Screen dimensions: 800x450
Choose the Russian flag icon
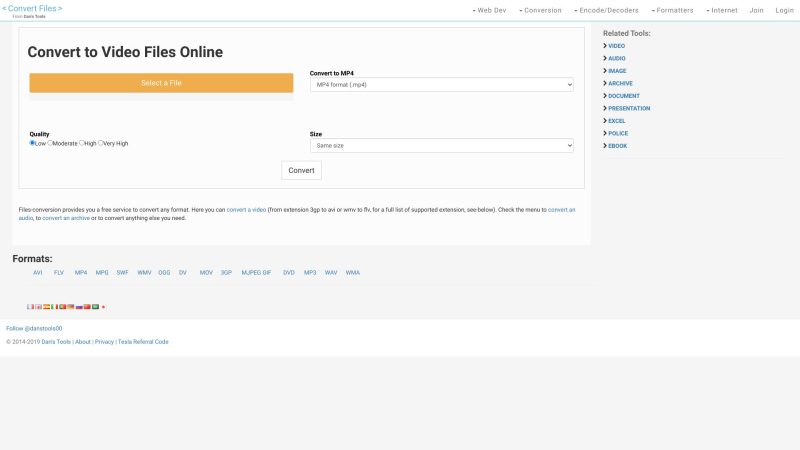(x=79, y=307)
